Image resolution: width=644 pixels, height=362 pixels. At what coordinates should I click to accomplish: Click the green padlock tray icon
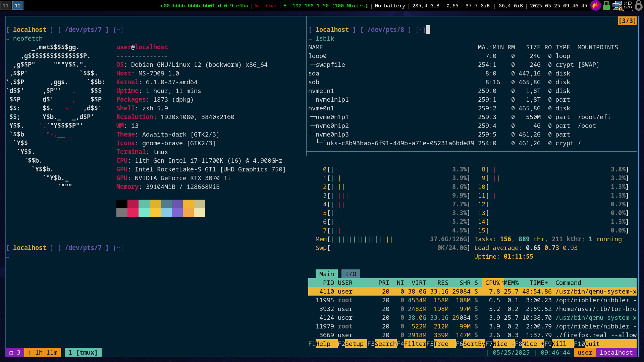click(606, 5)
